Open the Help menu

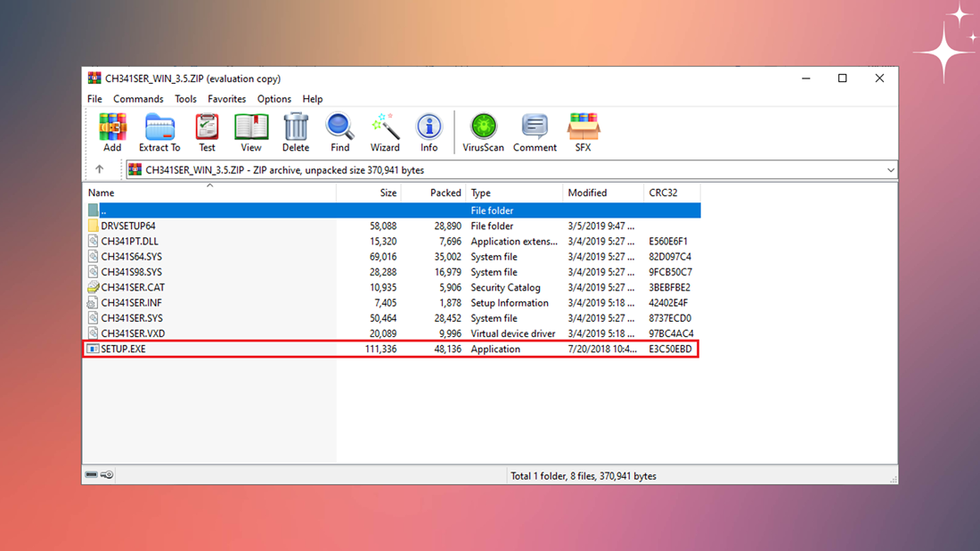point(313,99)
